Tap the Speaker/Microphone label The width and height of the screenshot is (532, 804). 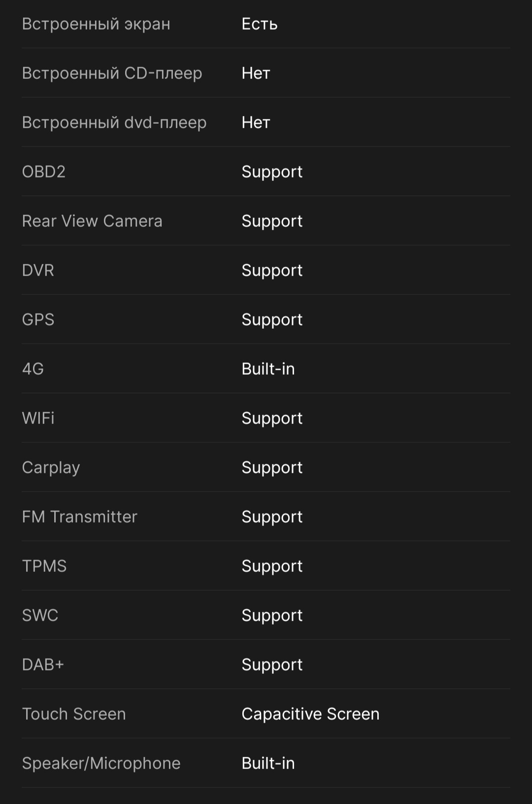tap(101, 764)
